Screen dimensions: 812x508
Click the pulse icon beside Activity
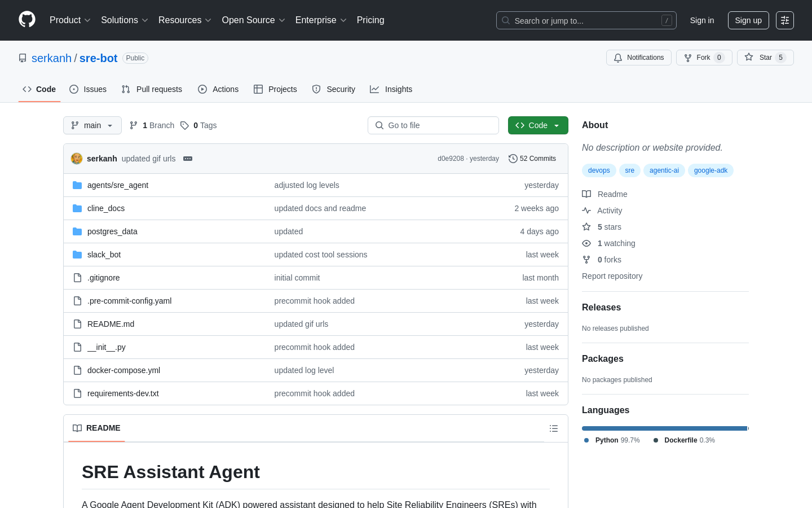tap(586, 211)
